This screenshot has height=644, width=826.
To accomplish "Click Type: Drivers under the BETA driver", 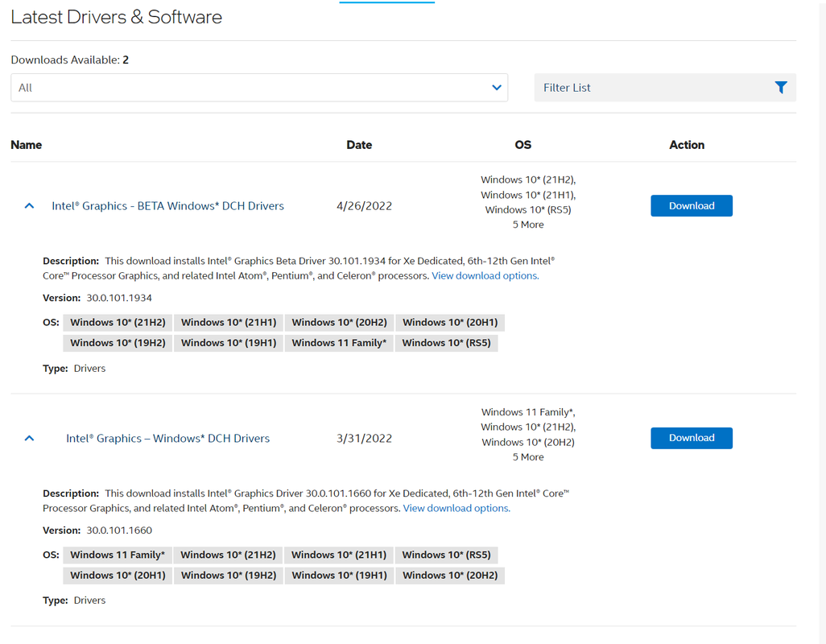I will (74, 368).
